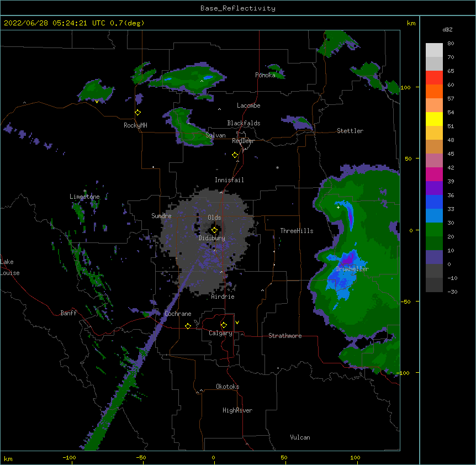The height and width of the screenshot is (465, 476).
Task: Pick the yellow 51–54 dBZ legend swatch
Action: click(434, 119)
